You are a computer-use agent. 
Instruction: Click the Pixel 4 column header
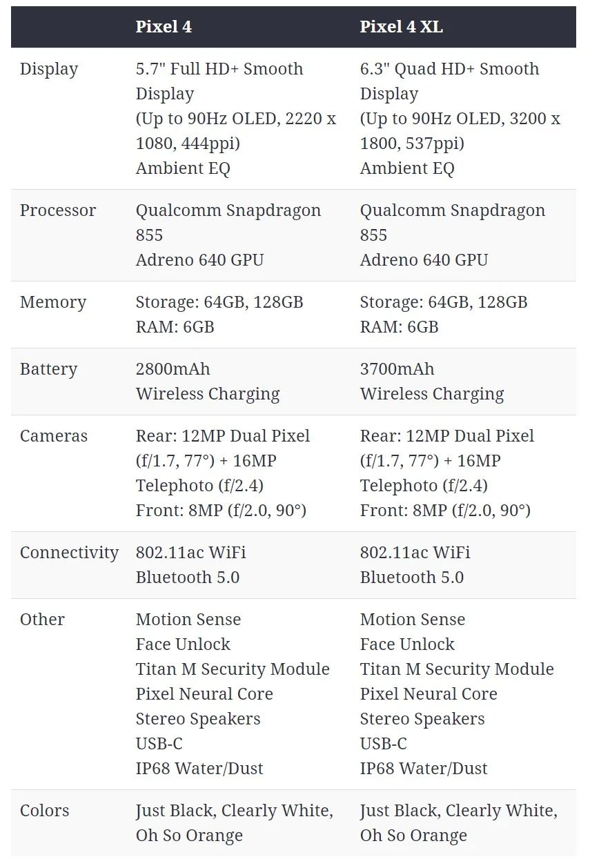coord(164,27)
